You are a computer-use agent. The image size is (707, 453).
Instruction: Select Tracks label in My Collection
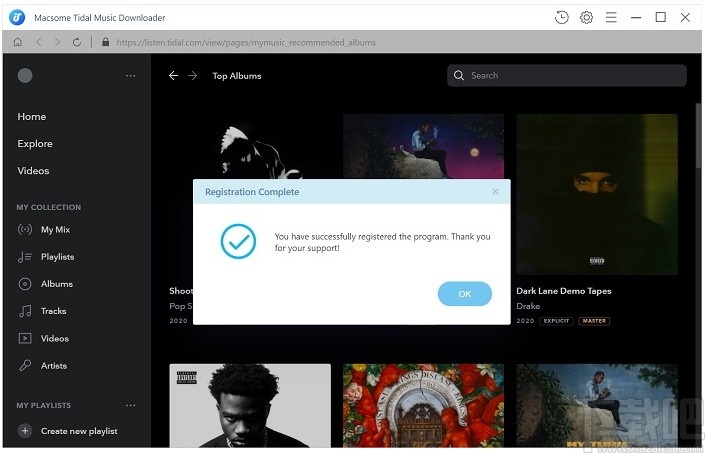point(53,311)
